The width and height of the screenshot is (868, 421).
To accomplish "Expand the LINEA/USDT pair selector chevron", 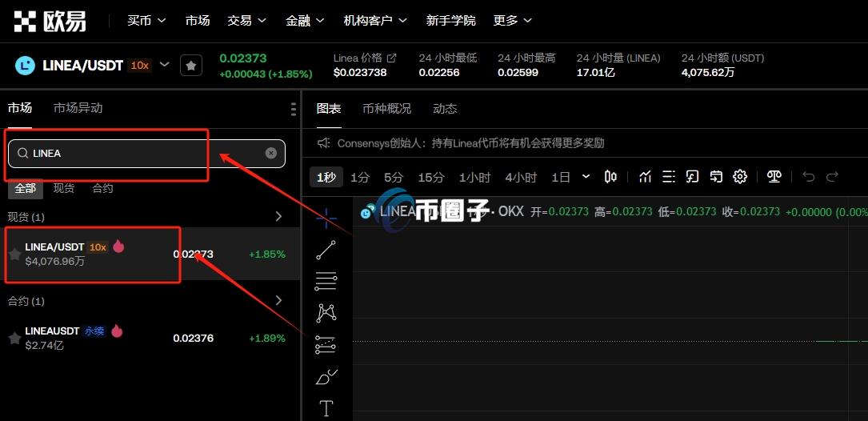I will pos(165,65).
